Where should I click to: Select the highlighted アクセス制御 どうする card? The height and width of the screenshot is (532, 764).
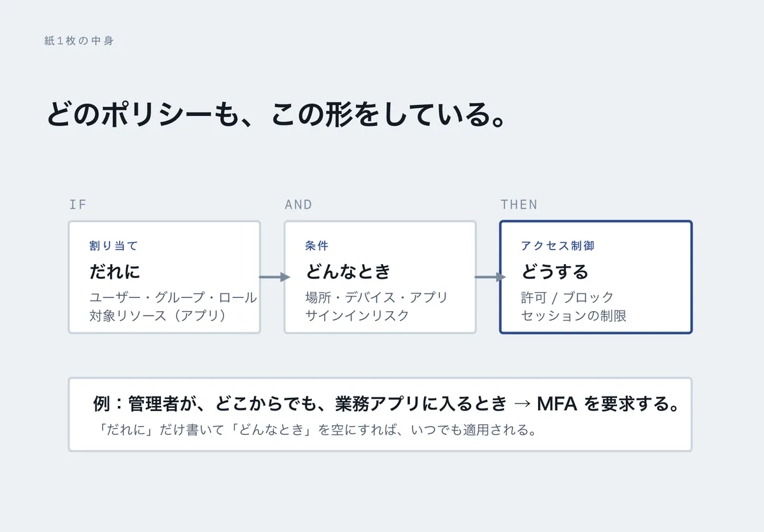coord(596,277)
